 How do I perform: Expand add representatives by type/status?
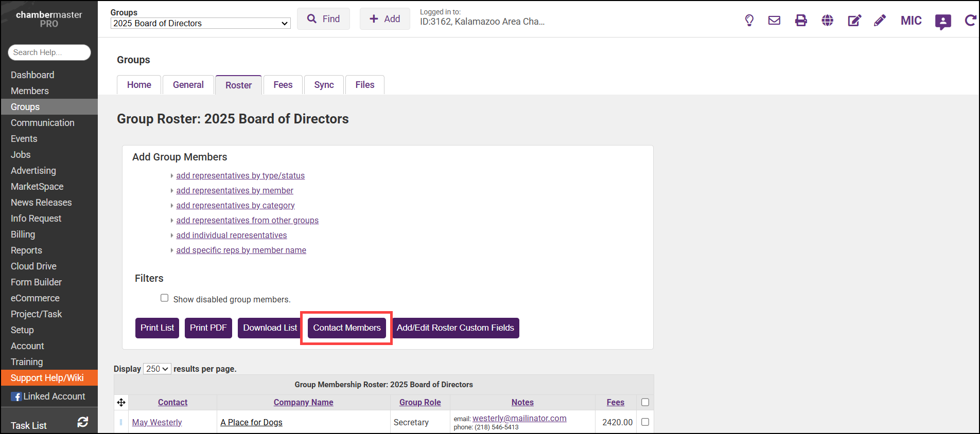click(x=240, y=176)
